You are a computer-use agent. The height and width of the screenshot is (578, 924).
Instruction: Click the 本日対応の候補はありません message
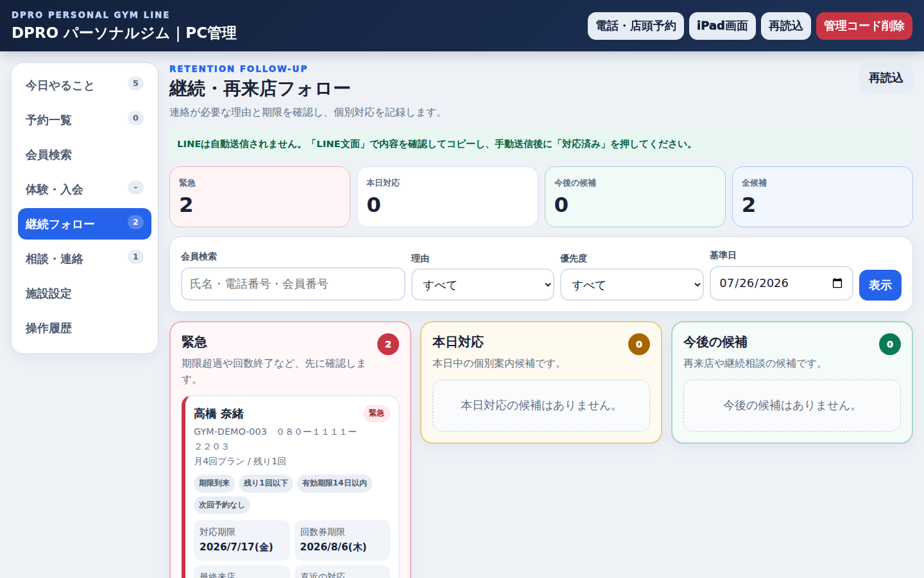tap(541, 405)
